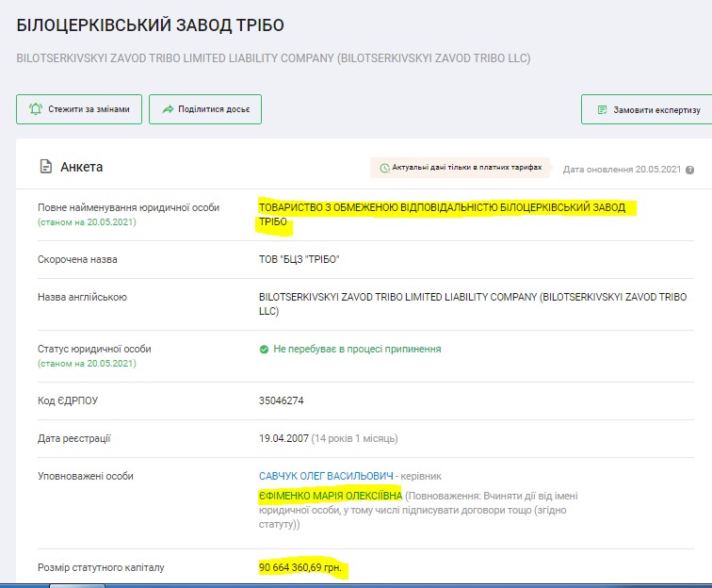Screen dimensions: 712x588
Task: Click the clock icon in the paid-tariffs badge
Action: click(384, 168)
